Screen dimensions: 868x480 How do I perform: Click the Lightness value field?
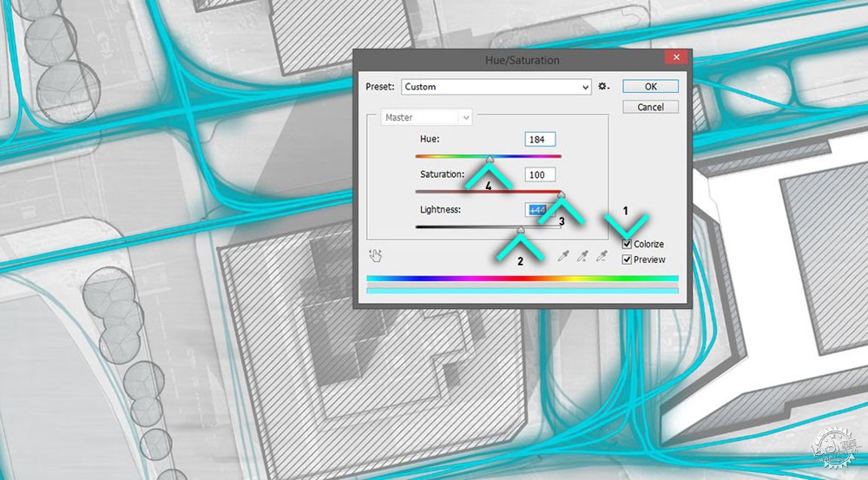(540, 210)
